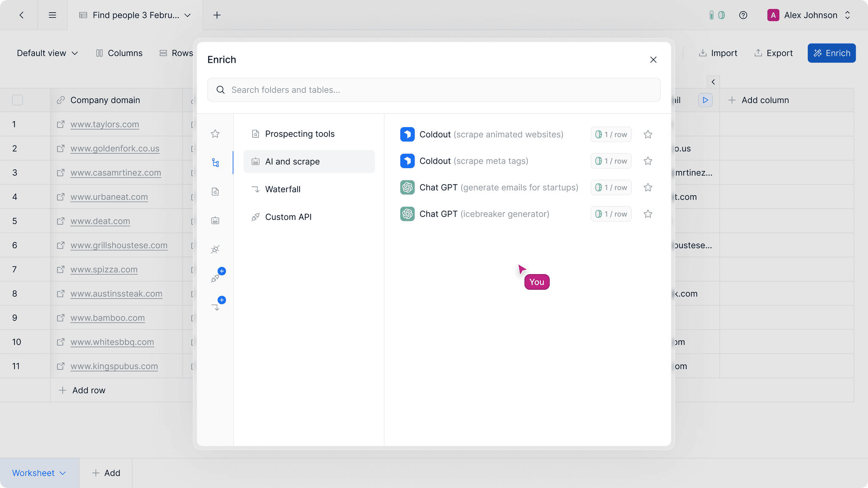Screen dimensions: 868x488
Task: Open the Columns settings
Action: tap(119, 53)
